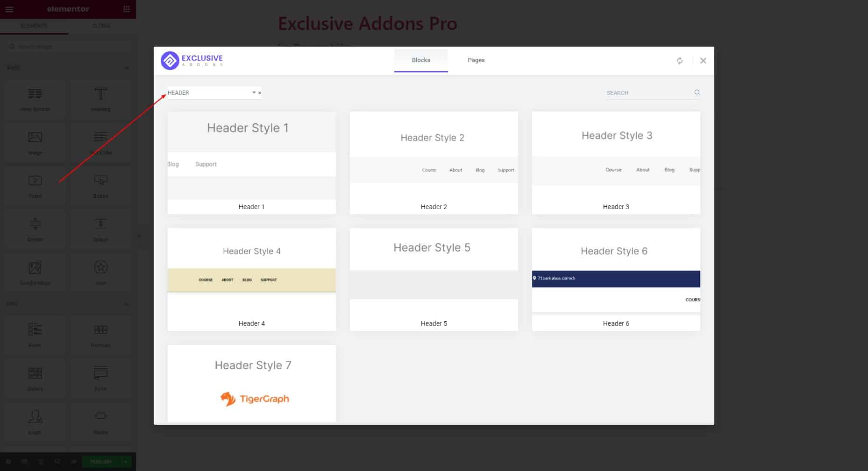Open the Elementor hamburger menu

[9, 9]
